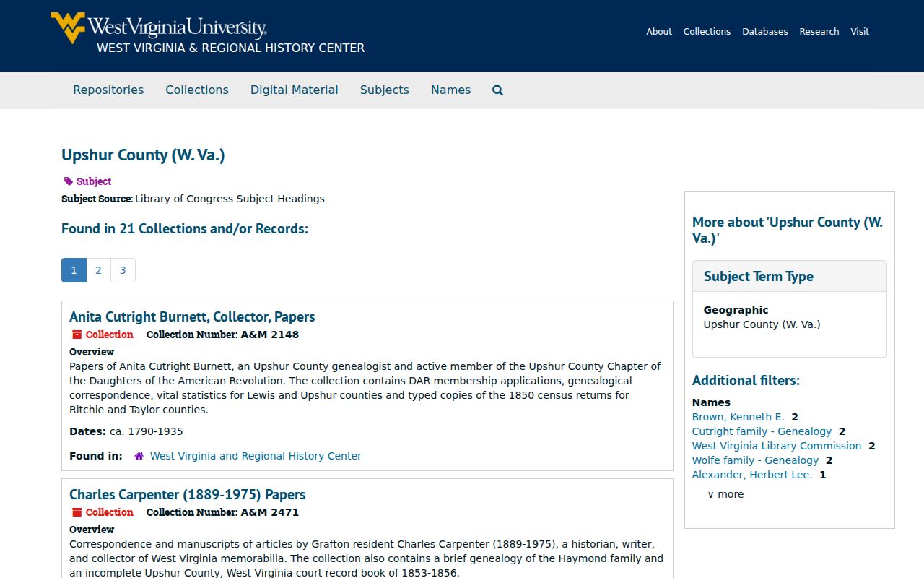Open the Databases menu item
This screenshot has width=924, height=578.
pos(765,31)
